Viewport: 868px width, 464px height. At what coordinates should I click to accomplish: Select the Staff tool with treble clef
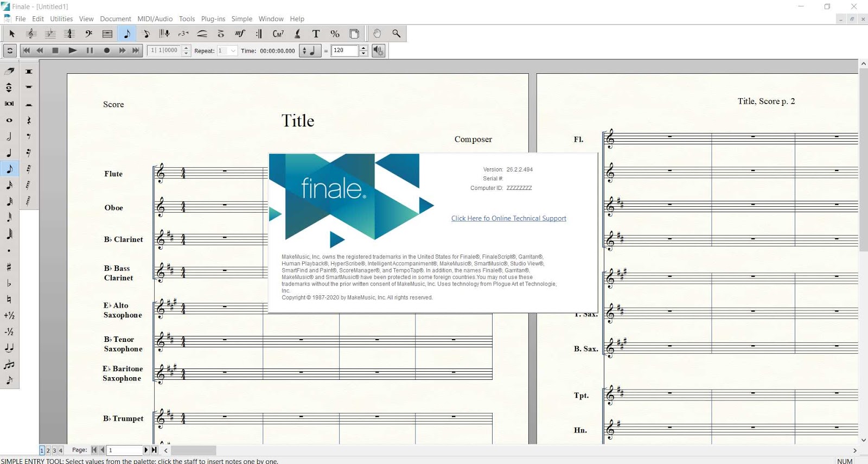(31, 34)
